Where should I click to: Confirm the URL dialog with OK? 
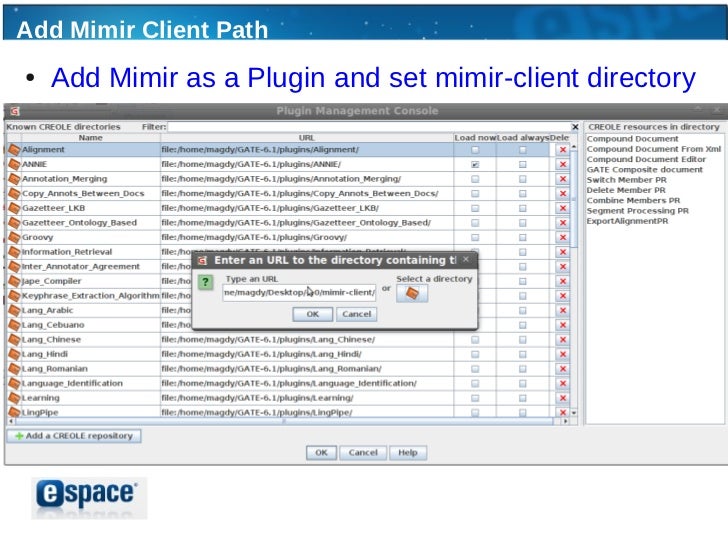coord(312,314)
